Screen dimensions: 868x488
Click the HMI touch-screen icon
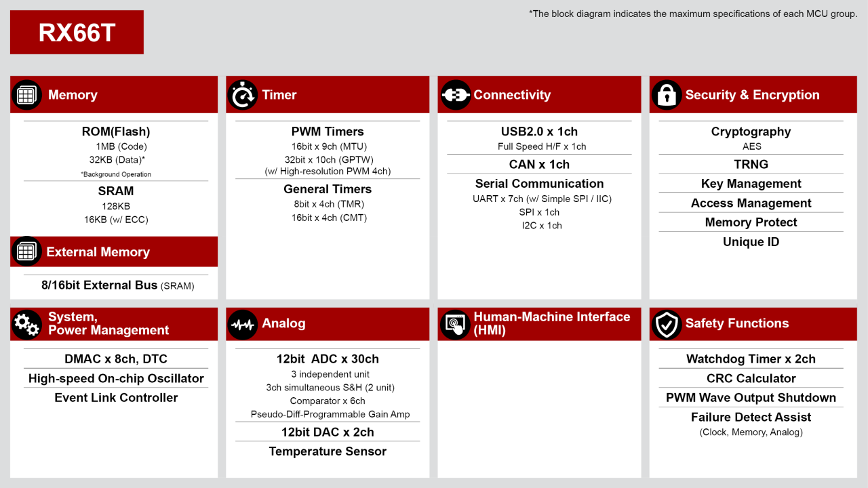455,324
